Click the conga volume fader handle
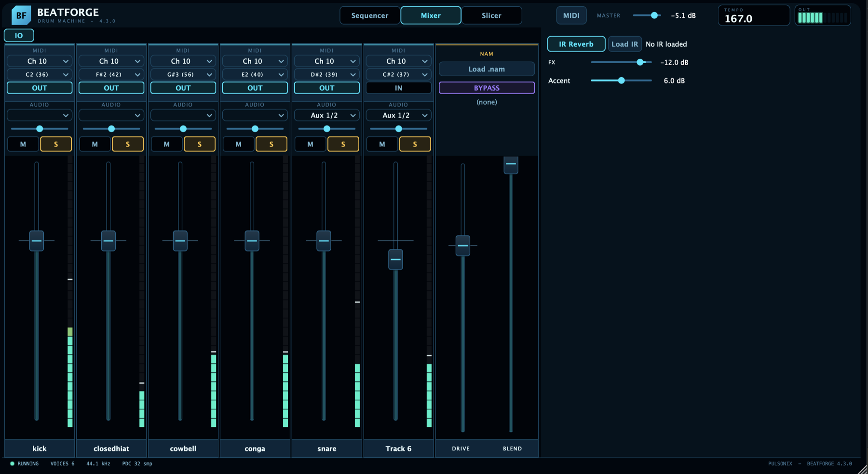 tap(252, 241)
